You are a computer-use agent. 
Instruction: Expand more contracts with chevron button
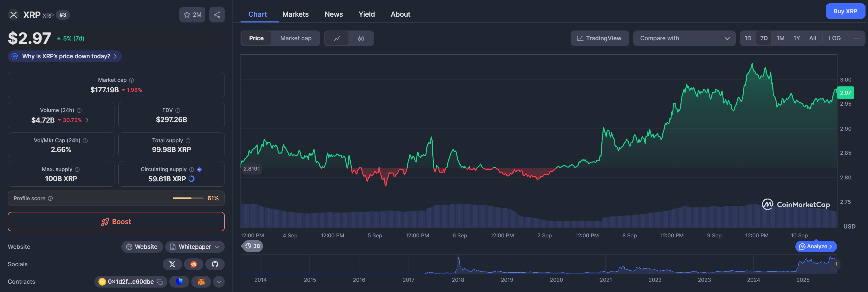pyautogui.click(x=219, y=281)
